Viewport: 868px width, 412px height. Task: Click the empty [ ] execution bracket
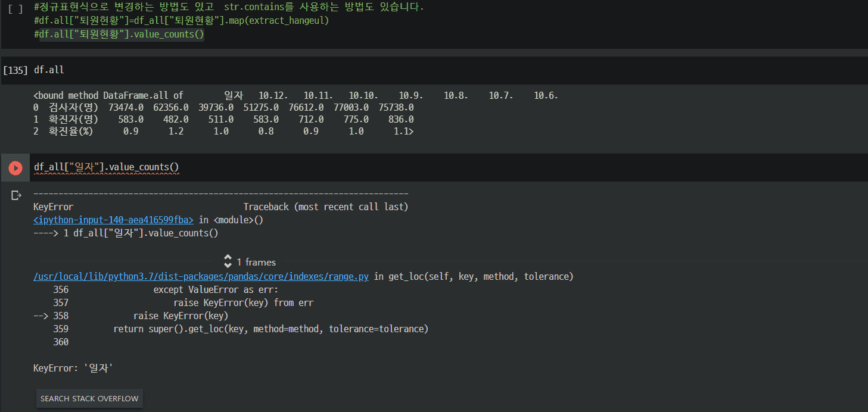pos(15,8)
